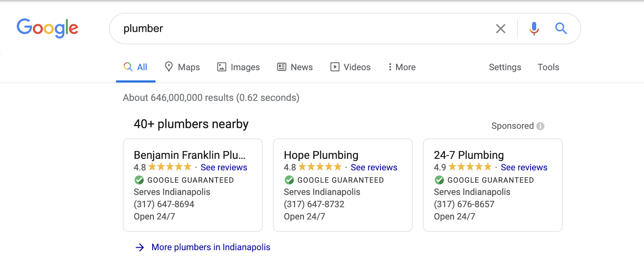Viewport: 644px width, 257px height.
Task: Follow the More plumbers in Indianapolis link
Action: (x=210, y=247)
